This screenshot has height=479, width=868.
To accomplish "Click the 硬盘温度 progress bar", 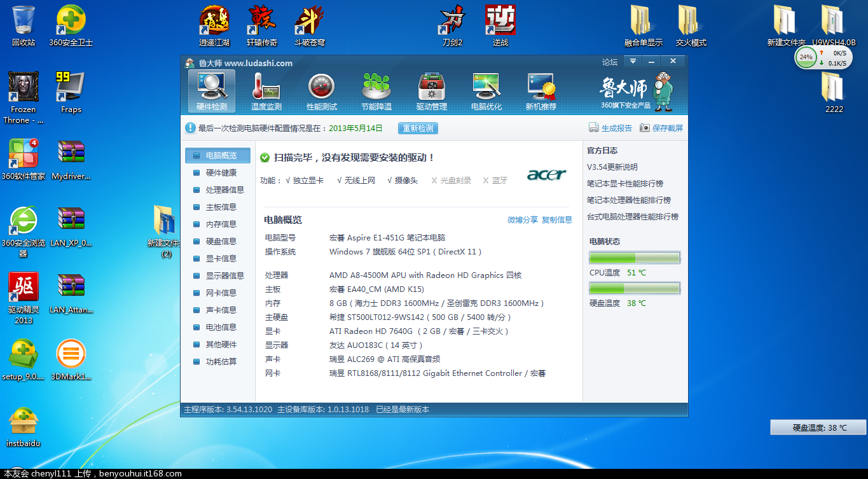I will pyautogui.click(x=635, y=288).
